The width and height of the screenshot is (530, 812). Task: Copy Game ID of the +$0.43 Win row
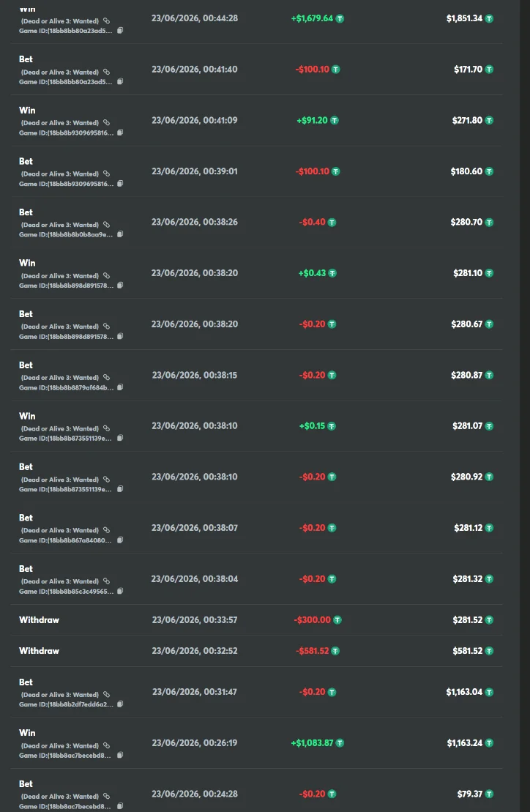[x=120, y=286]
